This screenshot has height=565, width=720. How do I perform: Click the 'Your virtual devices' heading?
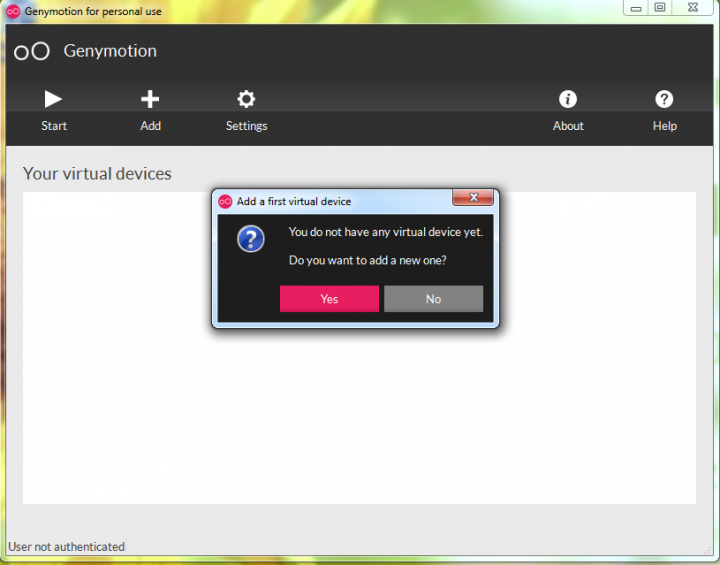97,174
